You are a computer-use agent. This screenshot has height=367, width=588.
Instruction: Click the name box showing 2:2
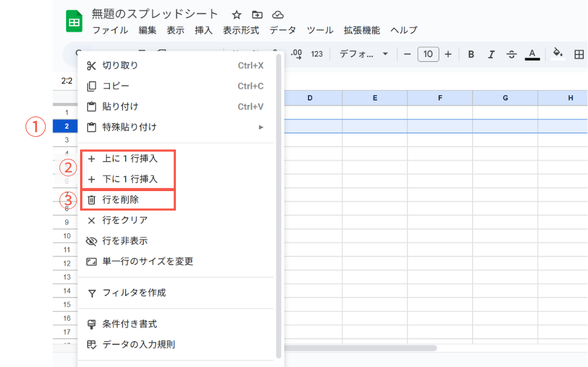[67, 81]
